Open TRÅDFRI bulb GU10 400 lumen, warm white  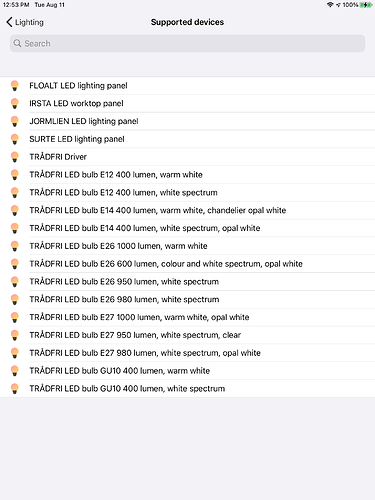click(187, 371)
